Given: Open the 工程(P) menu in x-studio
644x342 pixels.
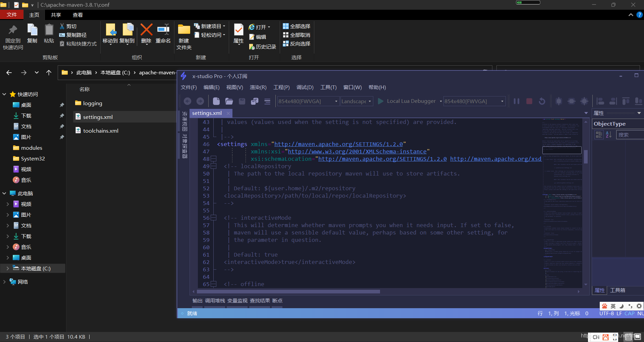Looking at the screenshot, I should 281,87.
